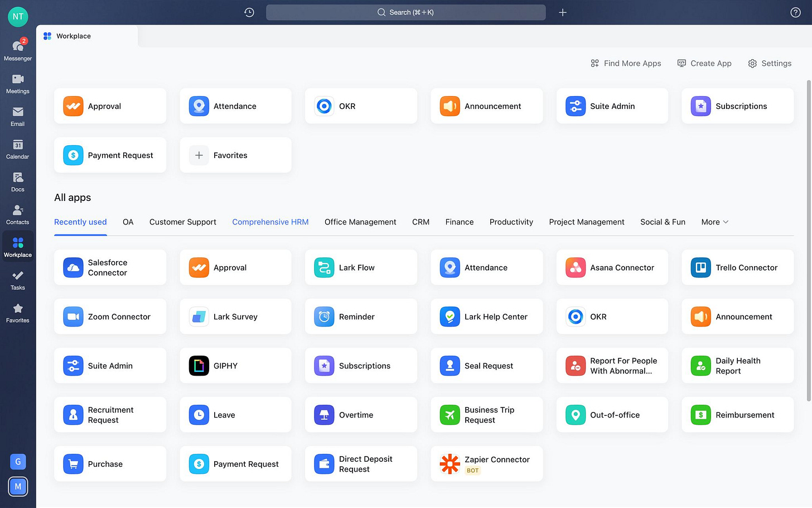Launch Zoom Connector app
The height and width of the screenshot is (508, 812).
coord(110,317)
